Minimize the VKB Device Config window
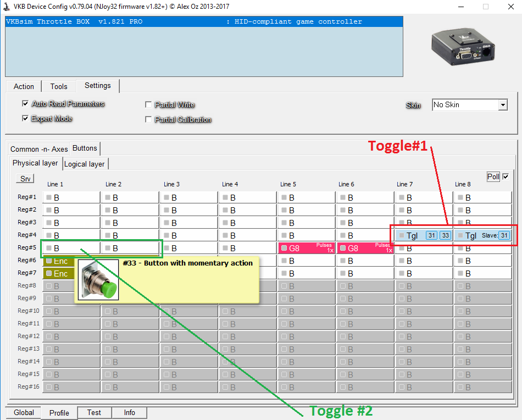Viewport: 522px width, 420px height. 461,7
